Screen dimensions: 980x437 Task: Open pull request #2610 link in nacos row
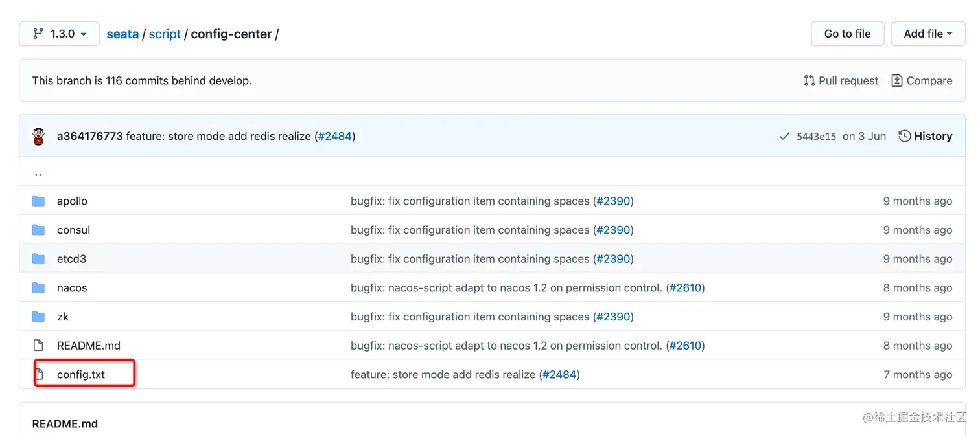coord(685,287)
